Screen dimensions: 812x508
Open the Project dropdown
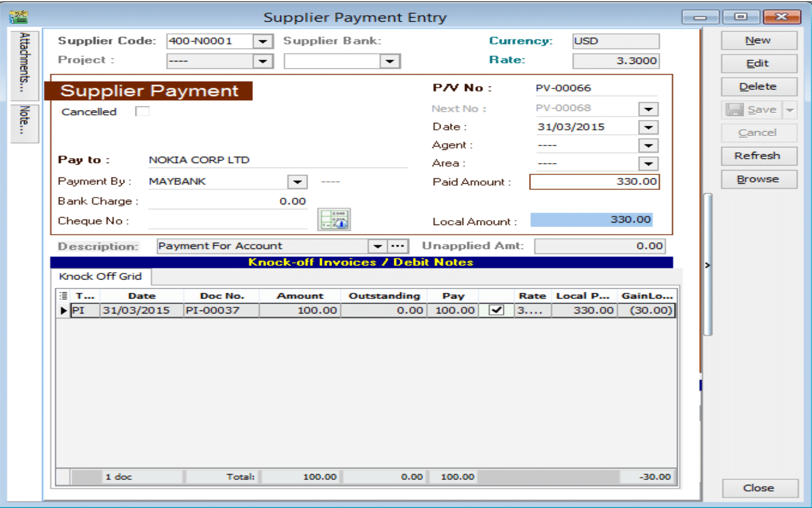click(262, 61)
